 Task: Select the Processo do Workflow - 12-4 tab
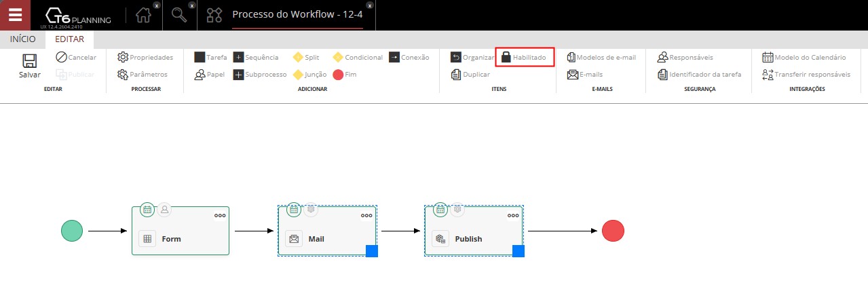[x=297, y=14]
